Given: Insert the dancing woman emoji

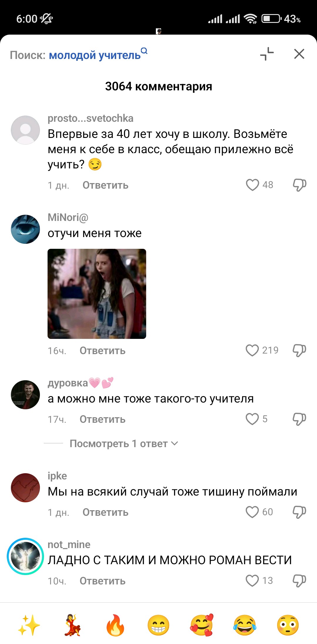Looking at the screenshot, I should [72, 625].
